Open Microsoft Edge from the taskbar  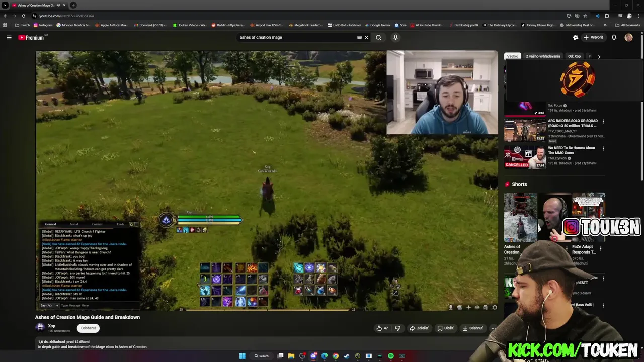coord(324,356)
